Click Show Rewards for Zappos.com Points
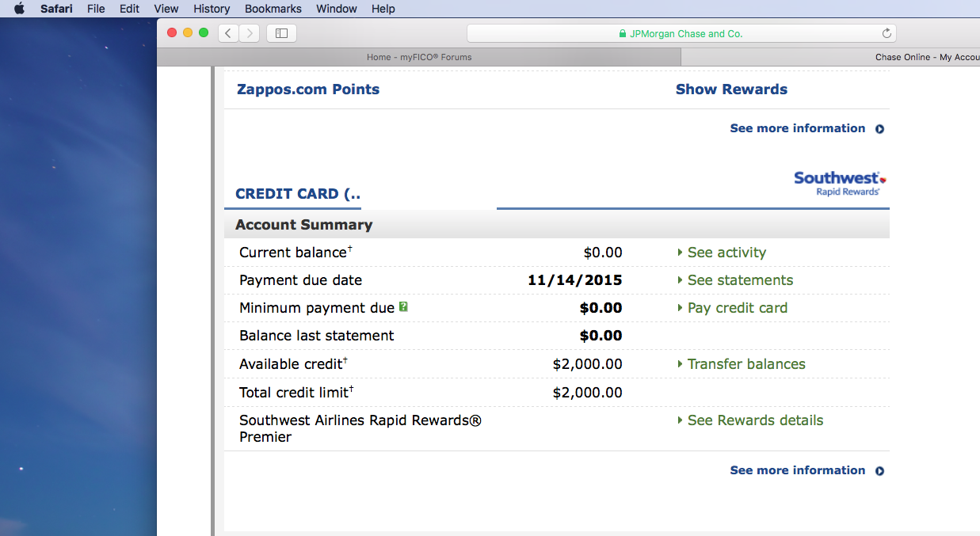This screenshot has height=536, width=980. (x=731, y=89)
